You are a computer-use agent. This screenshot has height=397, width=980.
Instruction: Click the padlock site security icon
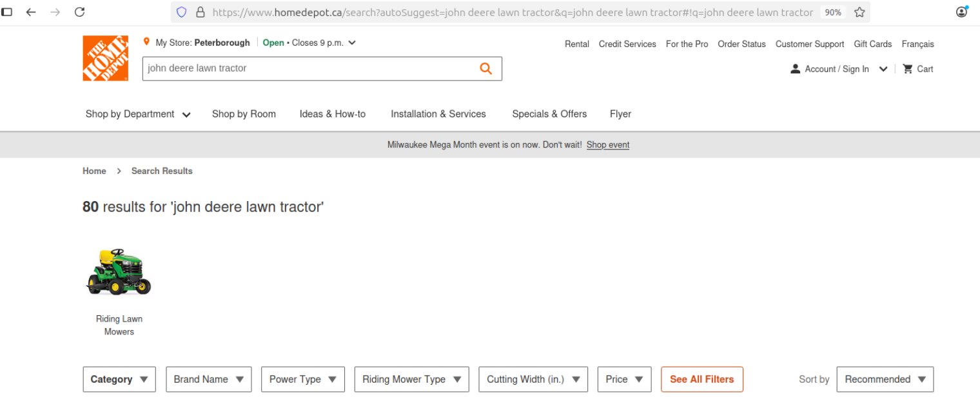pyautogui.click(x=200, y=12)
